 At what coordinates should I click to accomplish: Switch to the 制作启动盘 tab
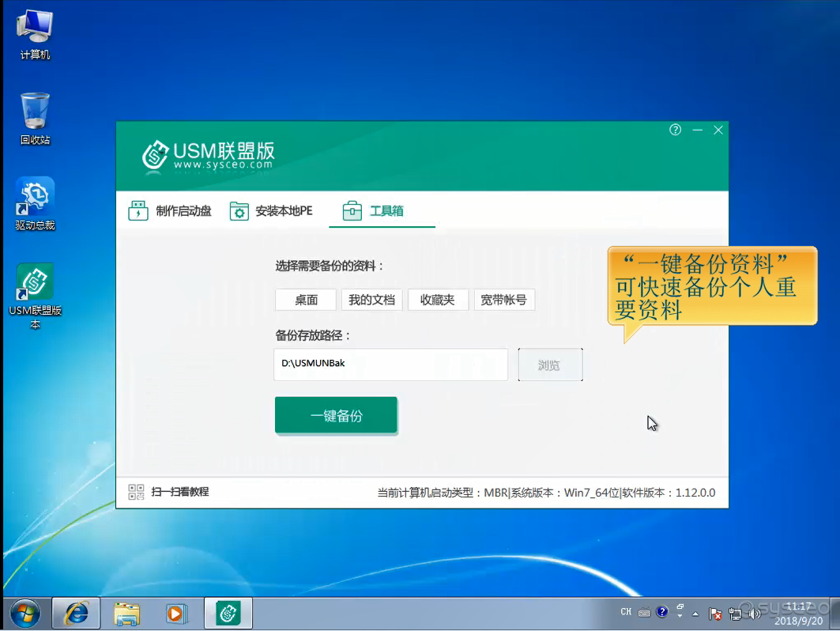pyautogui.click(x=170, y=211)
